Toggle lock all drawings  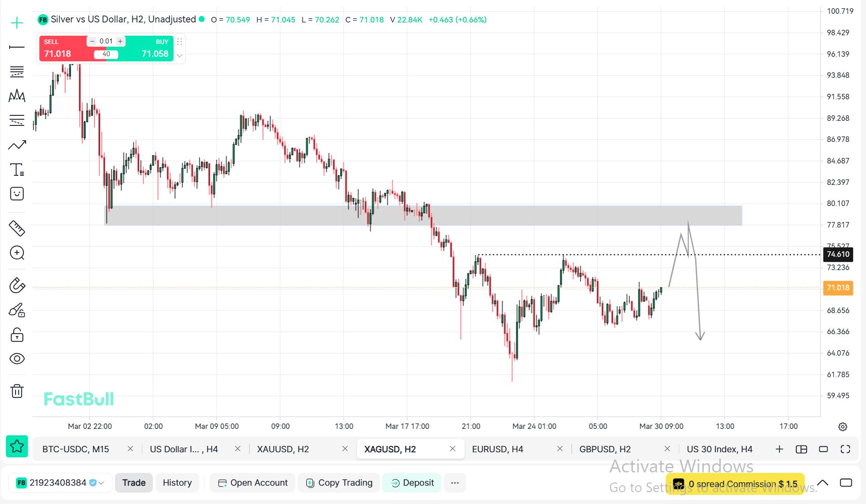pyautogui.click(x=17, y=335)
